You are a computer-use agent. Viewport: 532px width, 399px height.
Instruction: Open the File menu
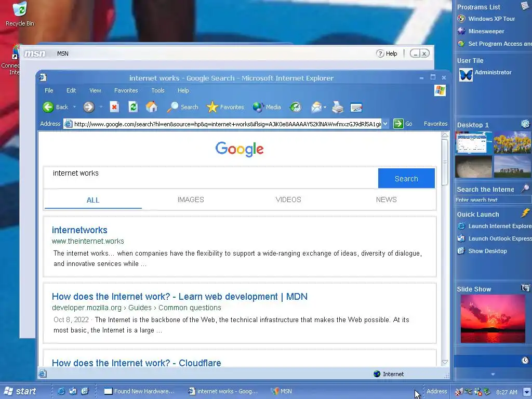[x=49, y=90]
